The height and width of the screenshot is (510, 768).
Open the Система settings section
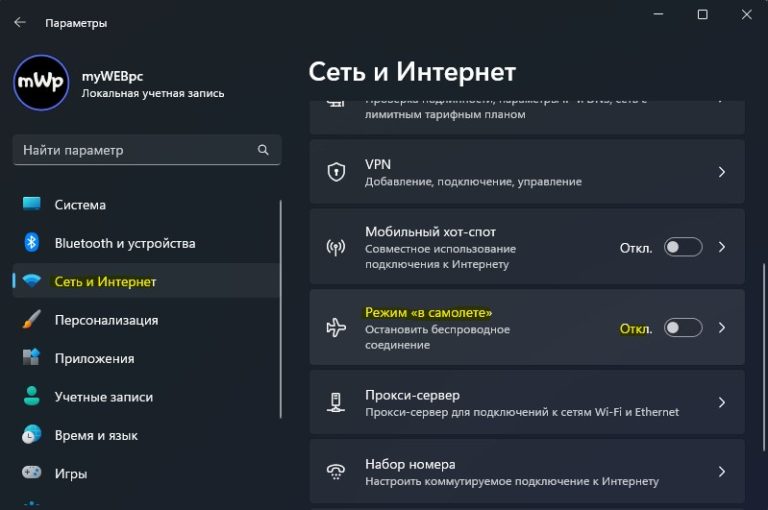pos(80,205)
